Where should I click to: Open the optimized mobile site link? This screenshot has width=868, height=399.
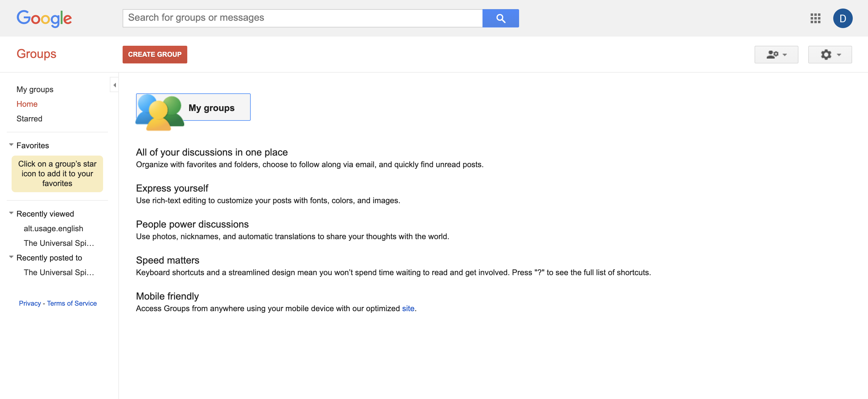(x=408, y=308)
